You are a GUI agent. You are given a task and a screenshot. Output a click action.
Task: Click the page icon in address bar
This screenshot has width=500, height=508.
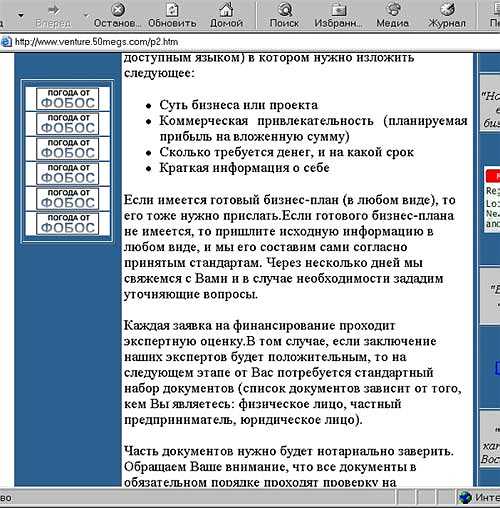coord(6,42)
